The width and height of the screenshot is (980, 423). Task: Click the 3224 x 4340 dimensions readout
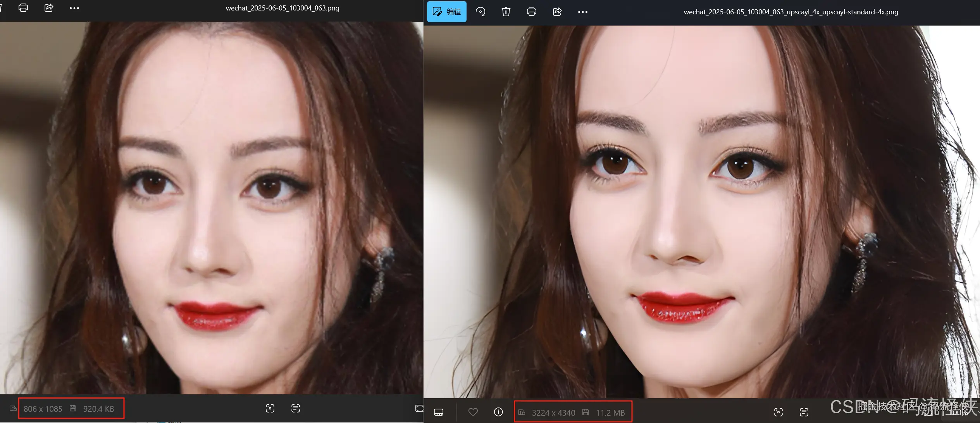pos(553,412)
